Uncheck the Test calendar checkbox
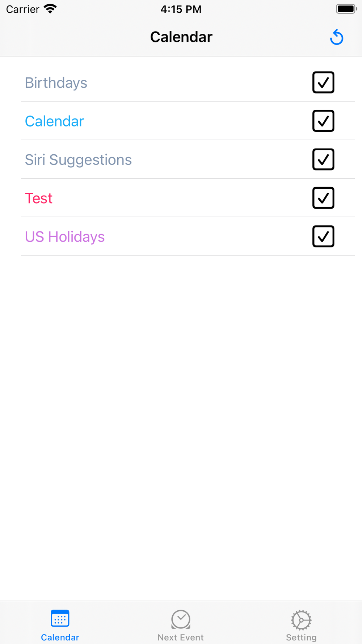 point(323,198)
